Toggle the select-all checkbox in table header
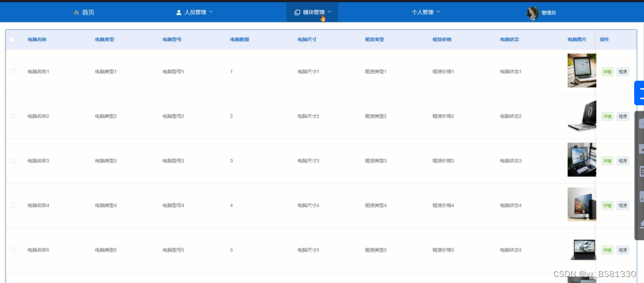Image resolution: width=644 pixels, height=283 pixels. (11, 39)
